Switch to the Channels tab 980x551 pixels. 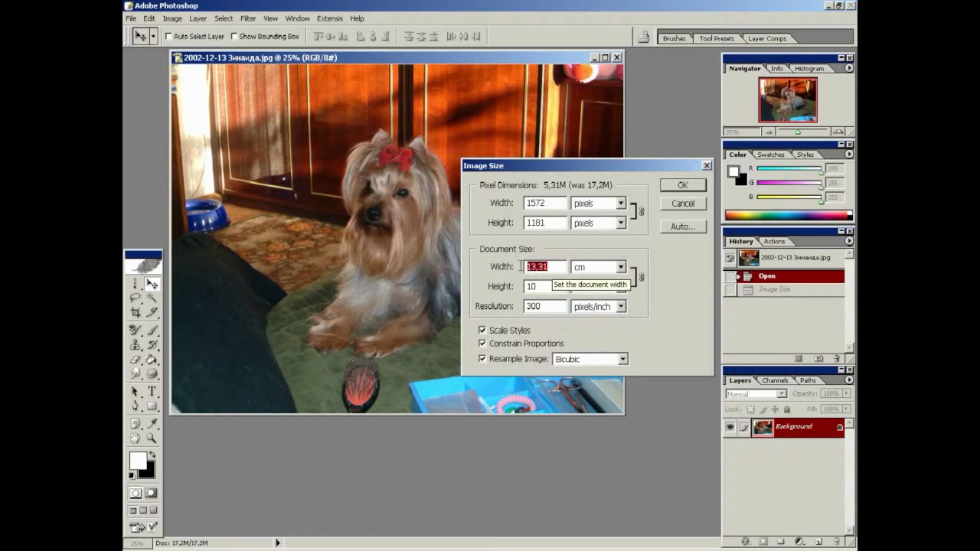click(x=775, y=380)
